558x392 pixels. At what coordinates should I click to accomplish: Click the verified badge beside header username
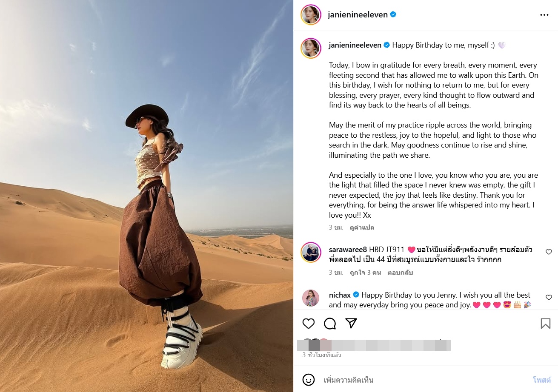tap(393, 14)
